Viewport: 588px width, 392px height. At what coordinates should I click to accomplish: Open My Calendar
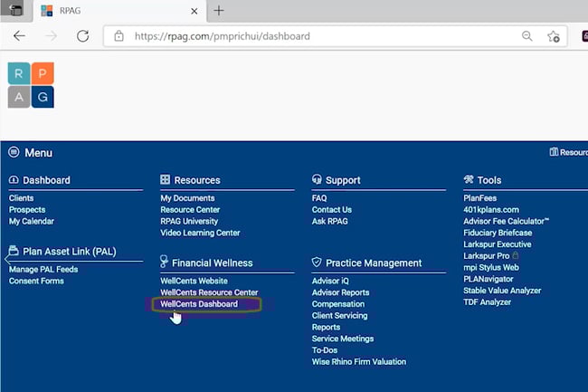32,221
